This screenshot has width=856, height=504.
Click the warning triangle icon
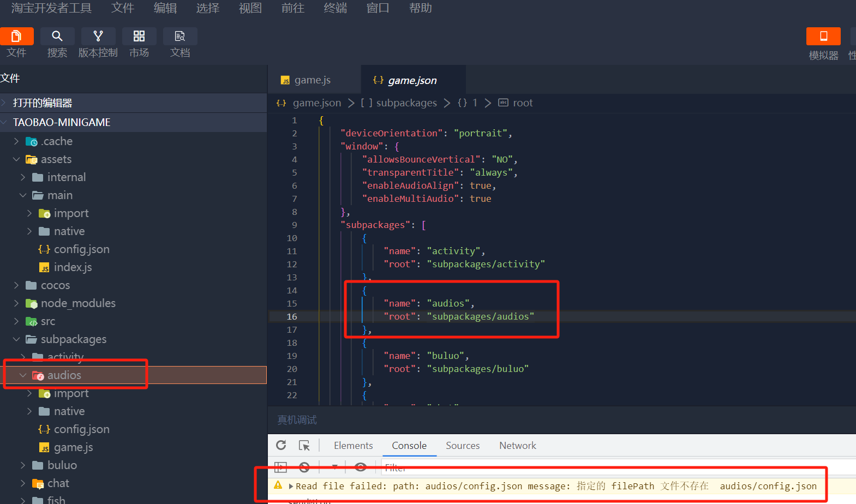pos(278,485)
